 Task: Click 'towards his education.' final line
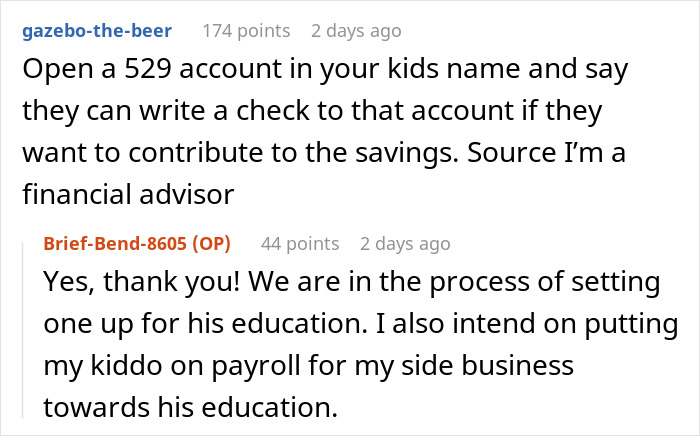pyautogui.click(x=191, y=407)
